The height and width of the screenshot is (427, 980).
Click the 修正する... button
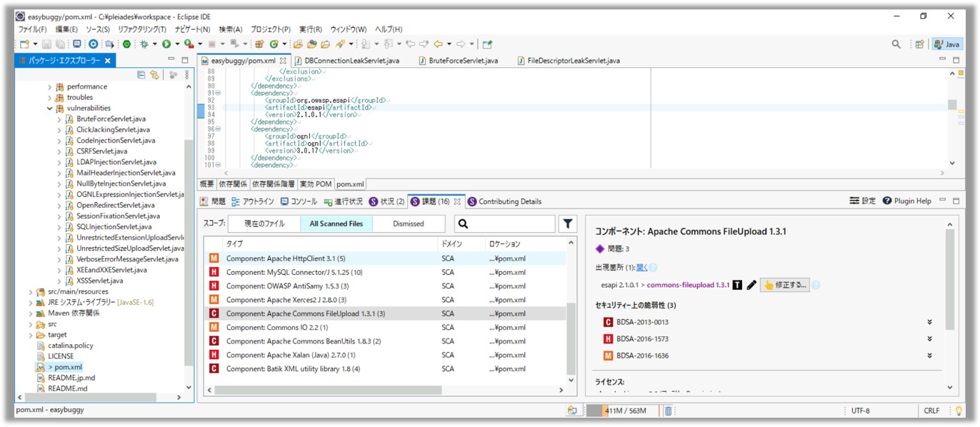point(784,285)
